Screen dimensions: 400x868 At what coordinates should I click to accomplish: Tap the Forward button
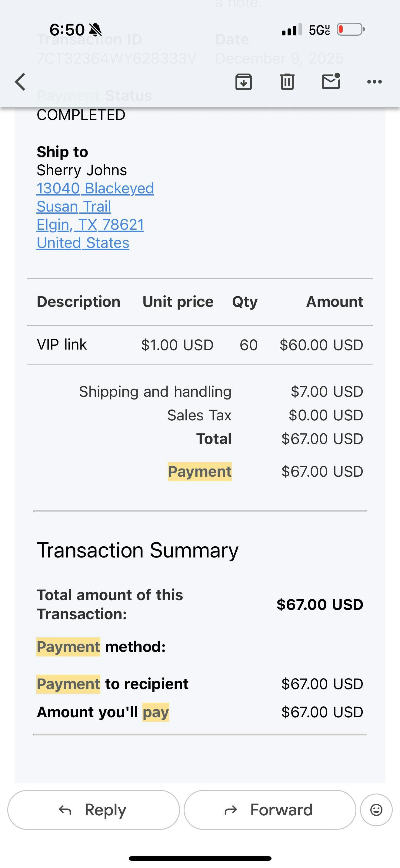pos(270,810)
